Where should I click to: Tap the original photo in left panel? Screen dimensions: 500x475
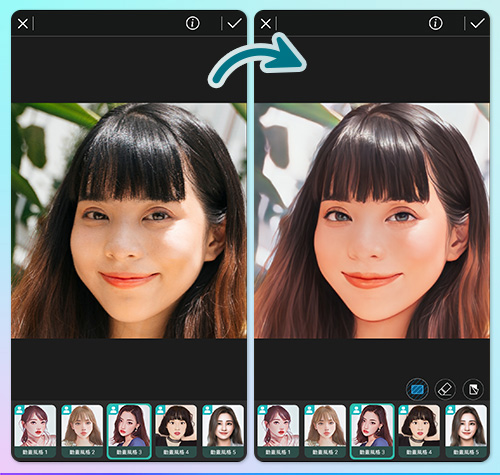tap(129, 221)
